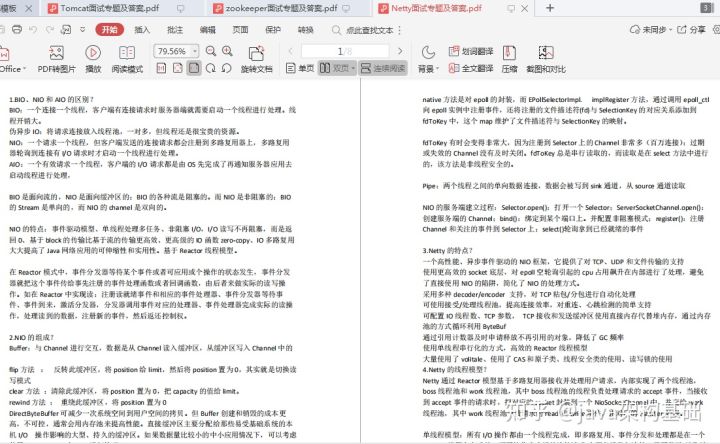
Task: Click heading '4.Netty 的线程模型?'
Action: pos(455,370)
